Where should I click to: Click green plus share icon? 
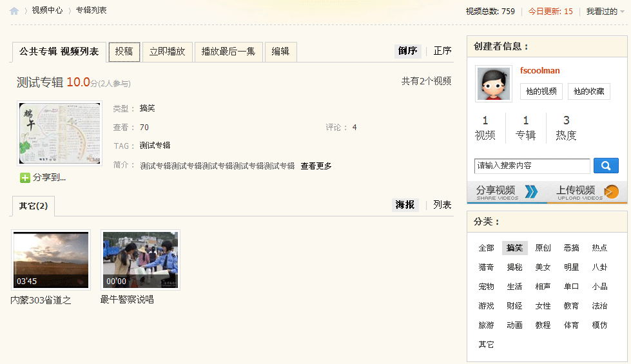[x=25, y=177]
